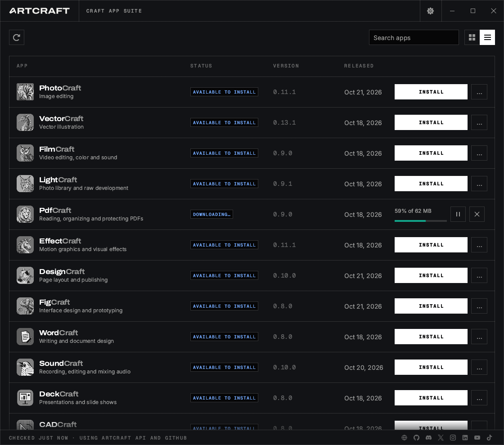Image resolution: width=504 pixels, height=445 pixels.
Task: Install DesignCraft
Action: 431,275
